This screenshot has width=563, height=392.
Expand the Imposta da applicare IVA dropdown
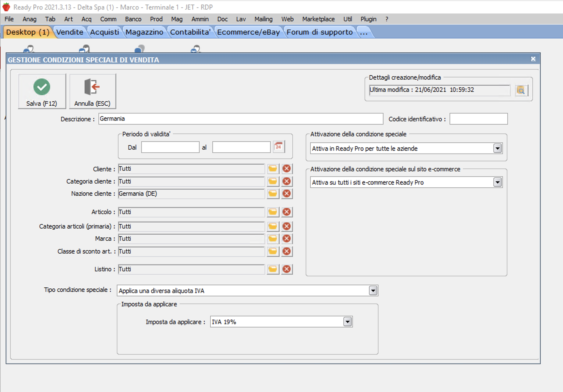347,322
